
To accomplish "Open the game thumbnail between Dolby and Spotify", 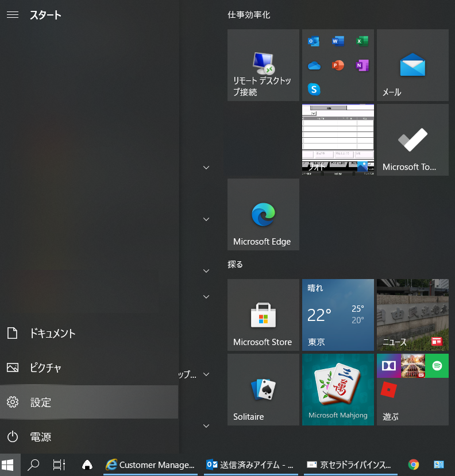I will pos(413,366).
